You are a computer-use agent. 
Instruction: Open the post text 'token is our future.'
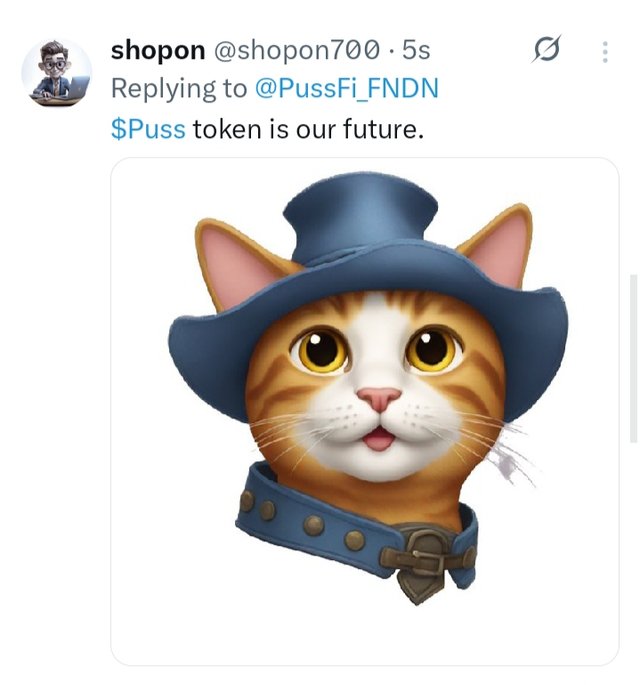308,129
